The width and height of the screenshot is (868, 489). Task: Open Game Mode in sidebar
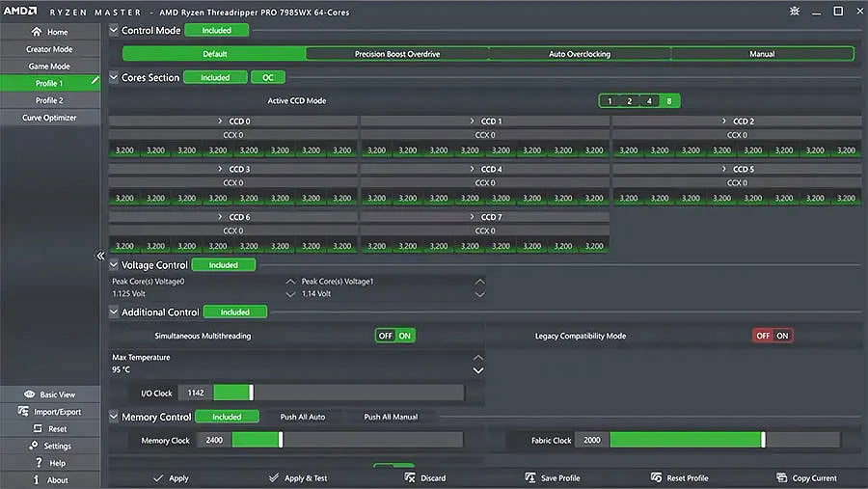click(50, 66)
